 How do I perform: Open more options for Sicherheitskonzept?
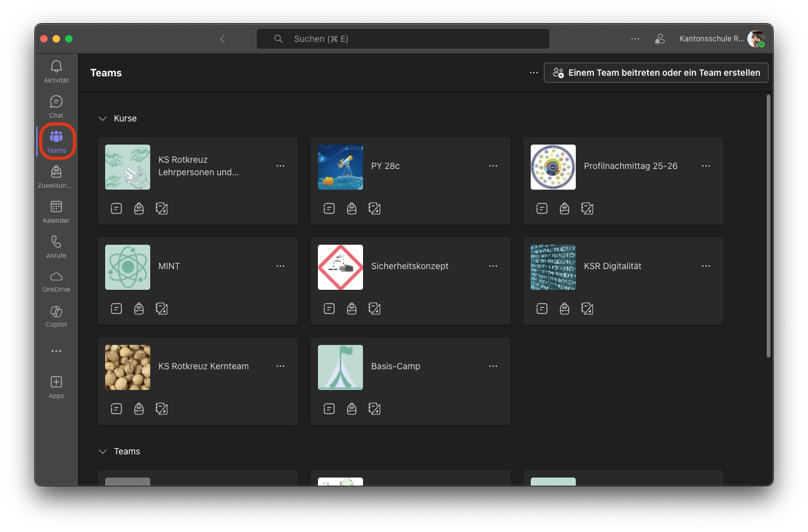click(493, 266)
